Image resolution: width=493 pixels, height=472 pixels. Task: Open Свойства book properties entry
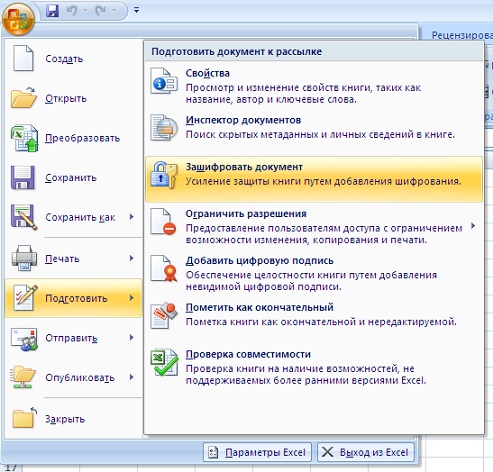click(314, 86)
